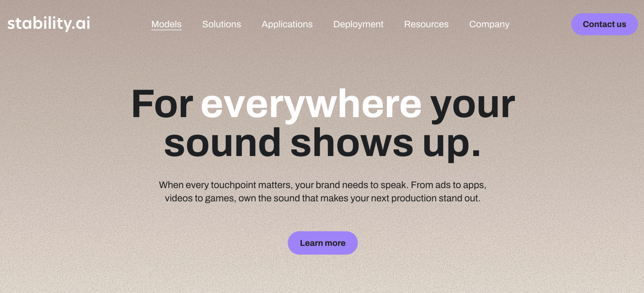Expand the Deployment navigation menu
Screen dimensions: 644x293
(358, 24)
